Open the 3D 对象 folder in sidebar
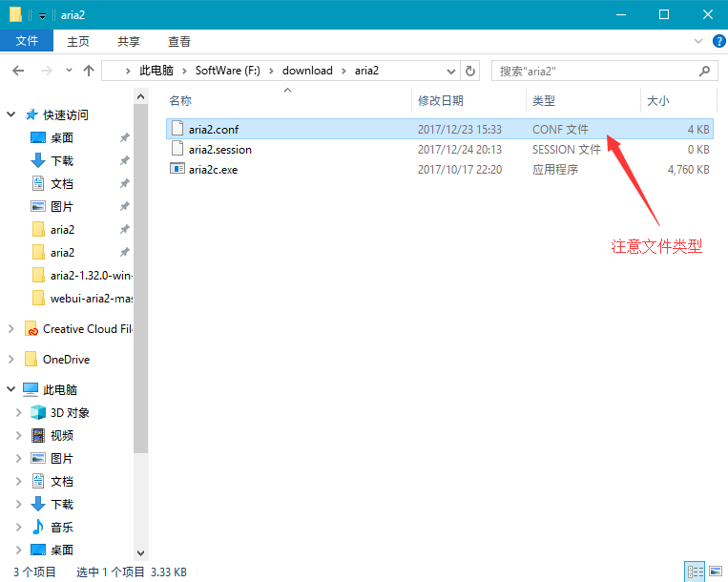Screen dimensions: 728x582 tap(70, 412)
